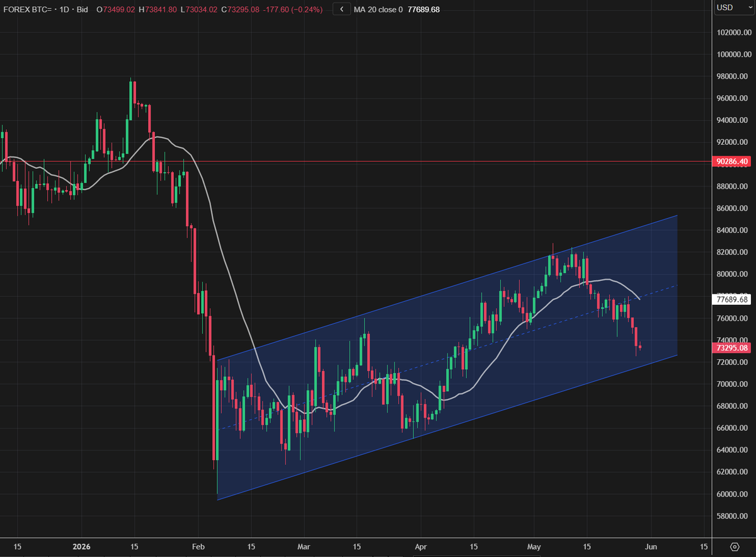
Task: Click the 84000.00 price axis label
Action: [x=732, y=231]
